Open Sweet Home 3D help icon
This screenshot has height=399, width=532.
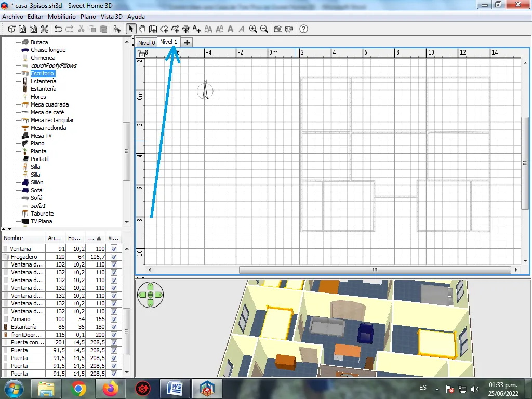click(303, 29)
